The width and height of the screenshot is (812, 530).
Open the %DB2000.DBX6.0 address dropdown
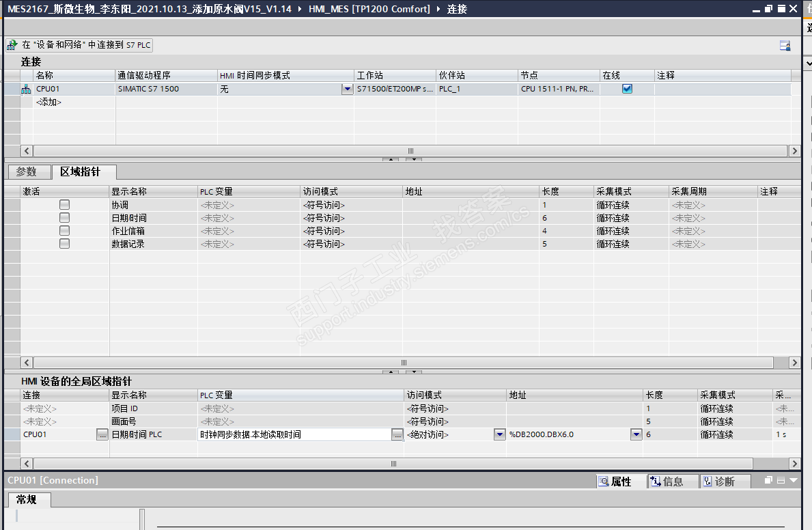click(x=636, y=434)
